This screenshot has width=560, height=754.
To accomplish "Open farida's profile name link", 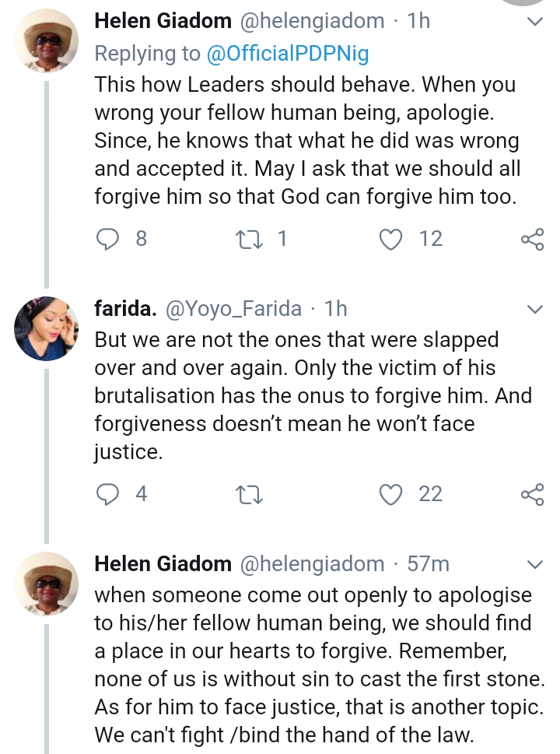I will [123, 309].
